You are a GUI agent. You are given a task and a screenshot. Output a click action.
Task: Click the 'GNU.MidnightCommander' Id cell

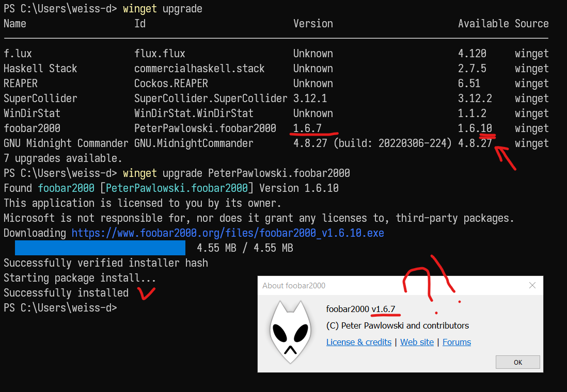click(194, 143)
